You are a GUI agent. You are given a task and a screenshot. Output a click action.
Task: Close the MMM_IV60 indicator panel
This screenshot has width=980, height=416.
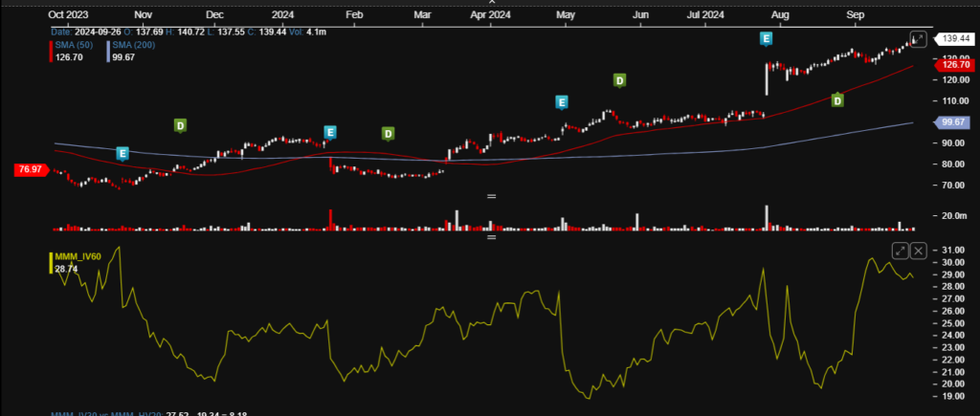918,252
